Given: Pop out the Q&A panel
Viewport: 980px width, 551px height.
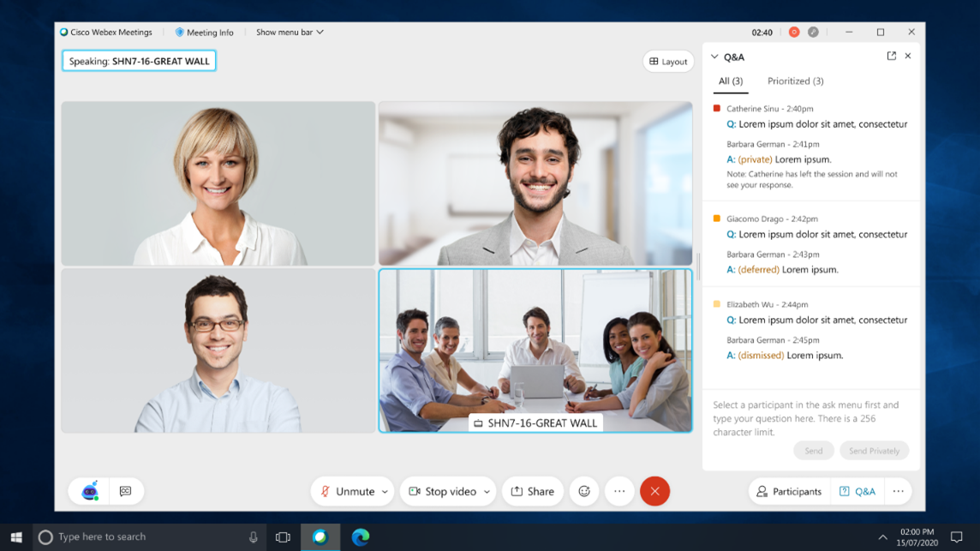Looking at the screenshot, I should pos(891,56).
